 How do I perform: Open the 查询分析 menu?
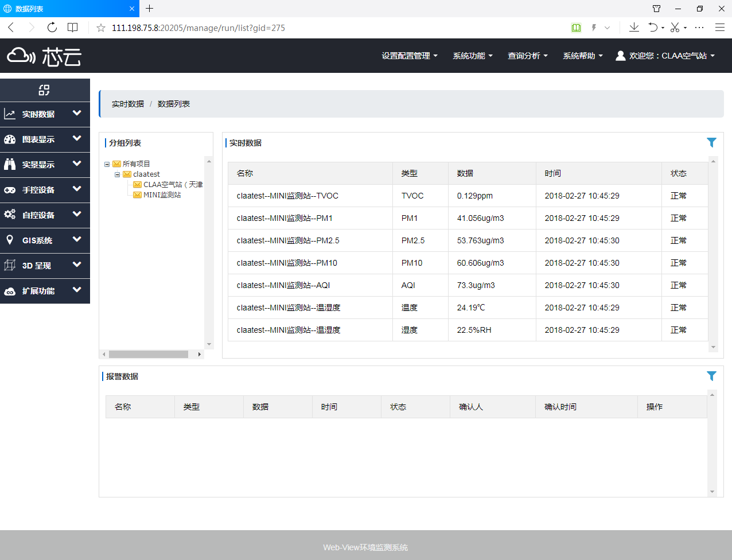click(x=528, y=56)
